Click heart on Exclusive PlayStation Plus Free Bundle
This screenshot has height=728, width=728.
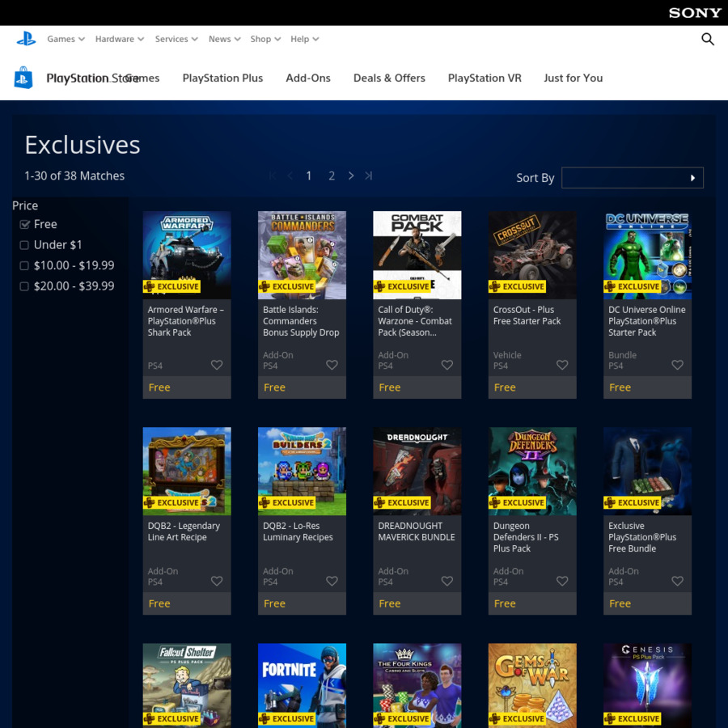(677, 581)
